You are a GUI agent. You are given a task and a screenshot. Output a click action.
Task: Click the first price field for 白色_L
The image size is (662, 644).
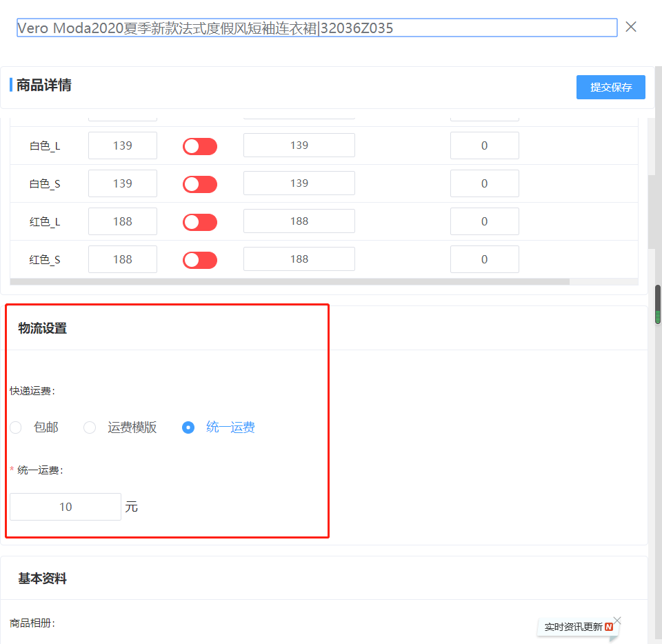(x=123, y=145)
